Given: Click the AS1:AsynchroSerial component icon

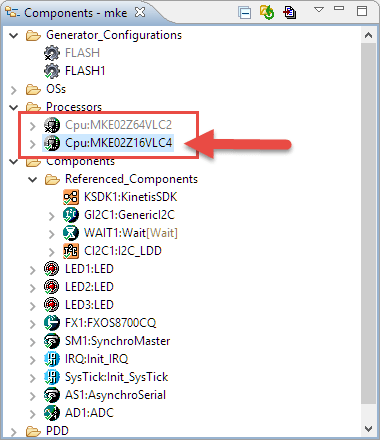Looking at the screenshot, I should pos(52,395).
